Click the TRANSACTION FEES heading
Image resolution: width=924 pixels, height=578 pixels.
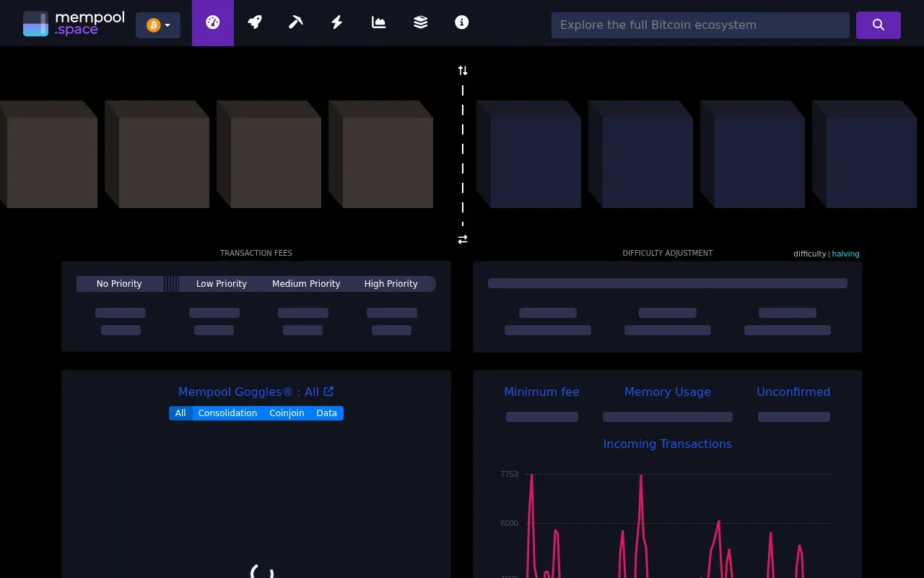(256, 253)
